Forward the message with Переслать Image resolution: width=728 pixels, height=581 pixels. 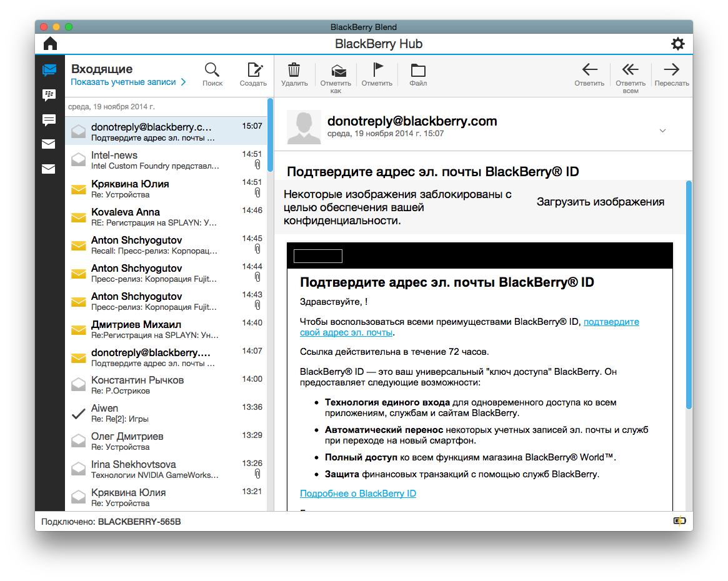pos(672,74)
